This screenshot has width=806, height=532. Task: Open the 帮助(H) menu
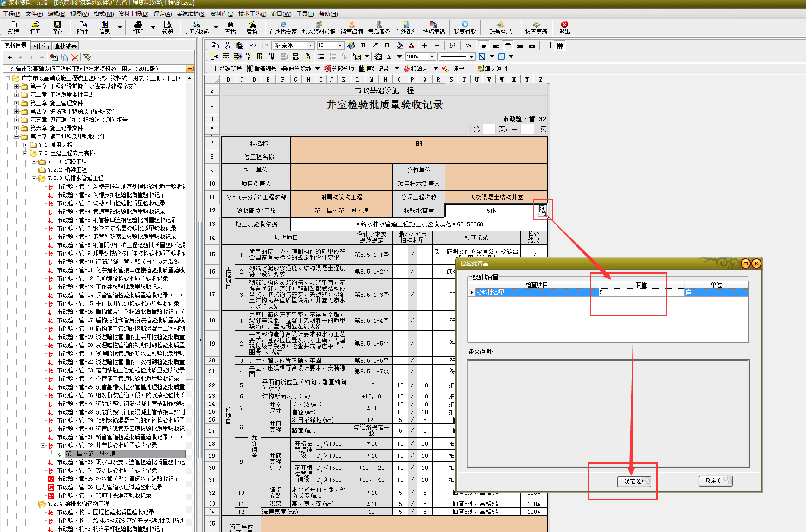coord(328,14)
